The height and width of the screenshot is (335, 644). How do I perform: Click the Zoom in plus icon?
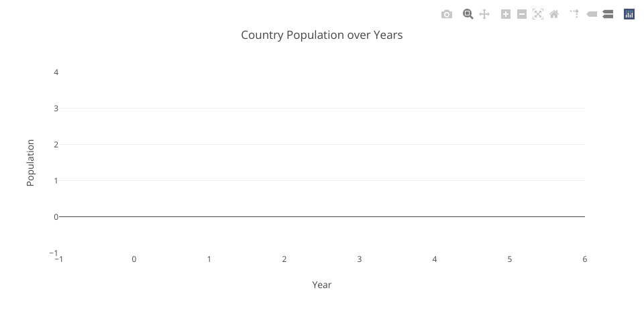pyautogui.click(x=506, y=14)
